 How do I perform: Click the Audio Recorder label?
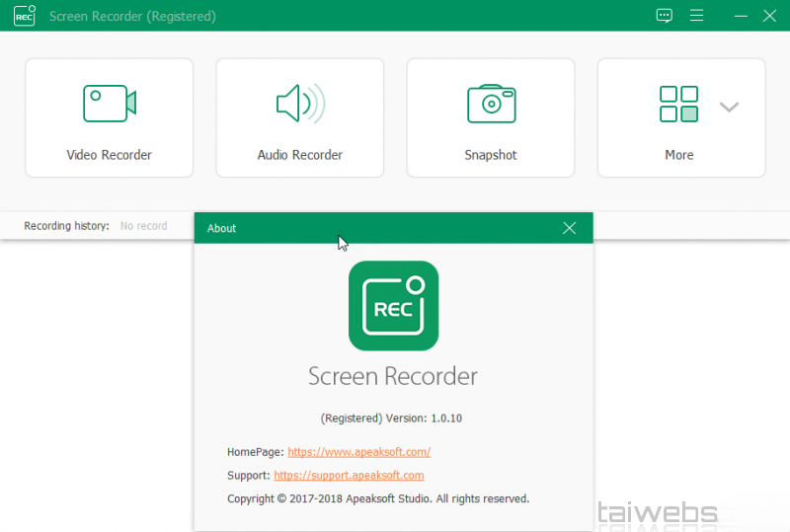(300, 155)
